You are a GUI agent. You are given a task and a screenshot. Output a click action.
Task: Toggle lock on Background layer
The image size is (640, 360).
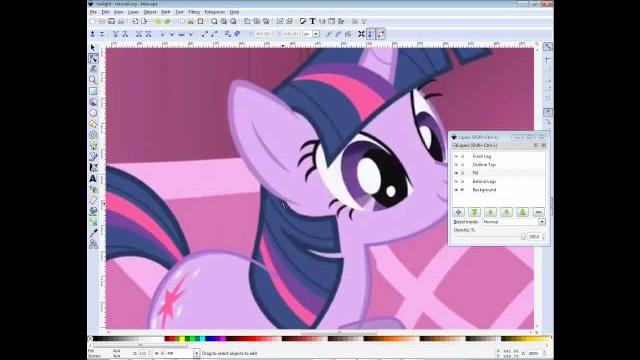coord(462,190)
